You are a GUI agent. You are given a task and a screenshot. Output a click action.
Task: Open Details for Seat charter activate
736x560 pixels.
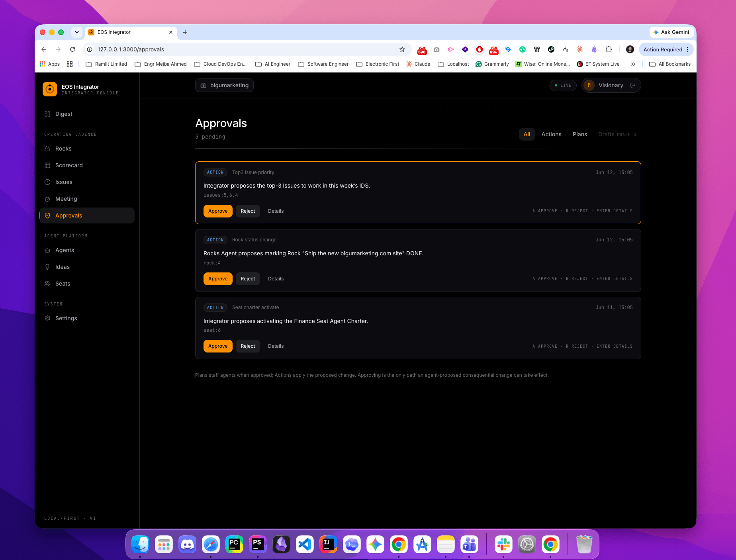(276, 346)
